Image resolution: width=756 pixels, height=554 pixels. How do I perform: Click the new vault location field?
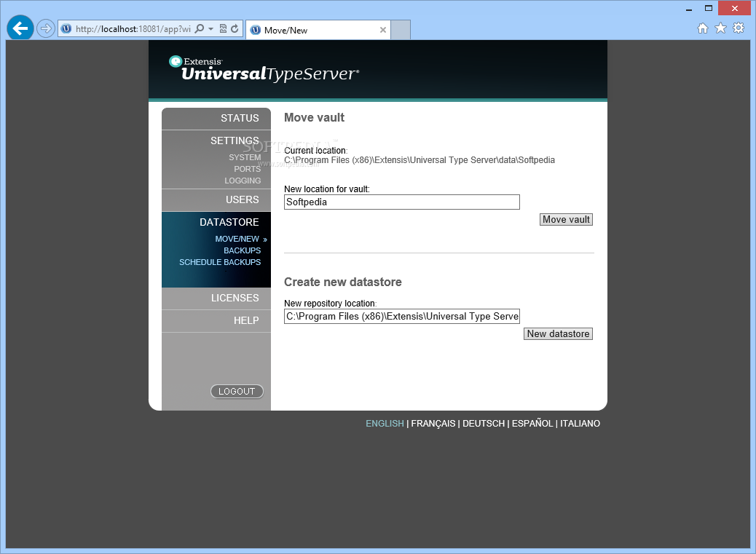[401, 202]
